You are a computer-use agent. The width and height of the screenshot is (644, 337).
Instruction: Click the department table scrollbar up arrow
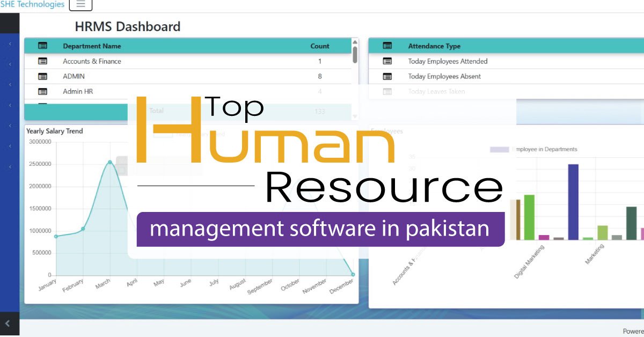click(355, 41)
